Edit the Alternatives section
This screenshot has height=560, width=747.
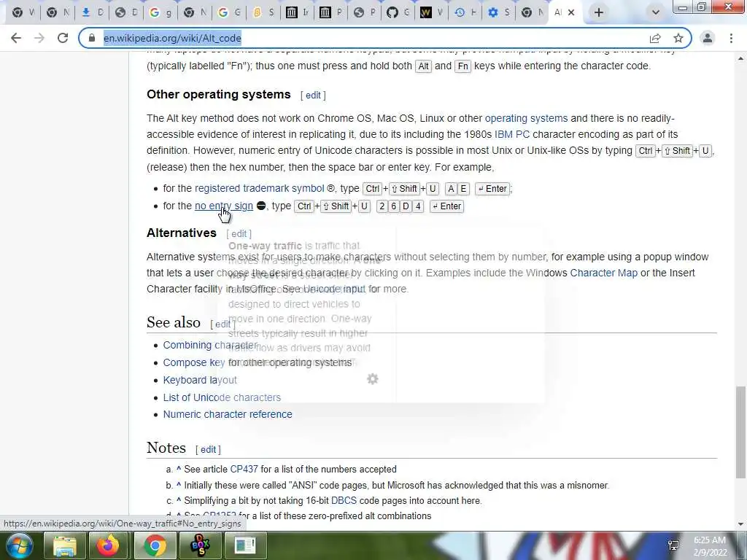(x=239, y=234)
